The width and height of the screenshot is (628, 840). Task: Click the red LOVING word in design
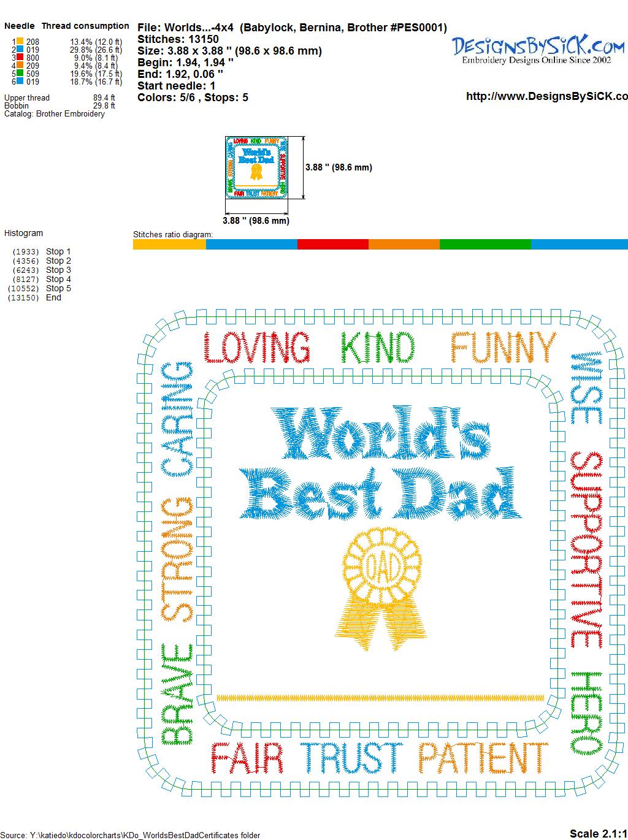click(x=257, y=348)
